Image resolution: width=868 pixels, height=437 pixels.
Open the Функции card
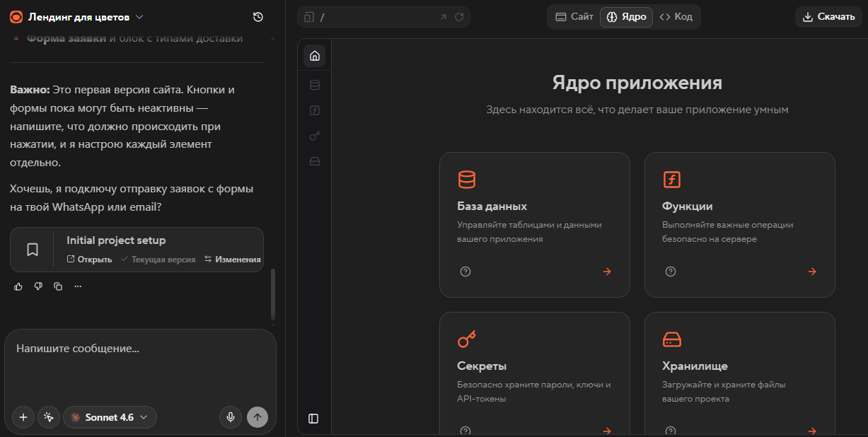(x=740, y=225)
